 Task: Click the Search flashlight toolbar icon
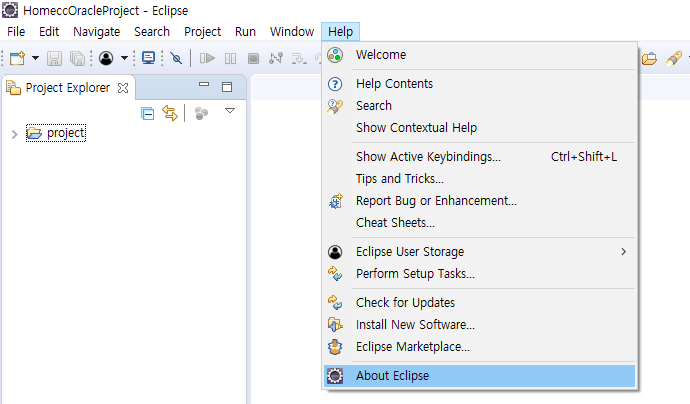(674, 59)
